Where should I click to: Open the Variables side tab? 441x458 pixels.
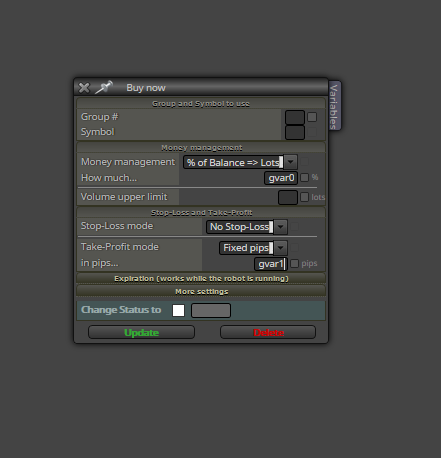tap(334, 106)
